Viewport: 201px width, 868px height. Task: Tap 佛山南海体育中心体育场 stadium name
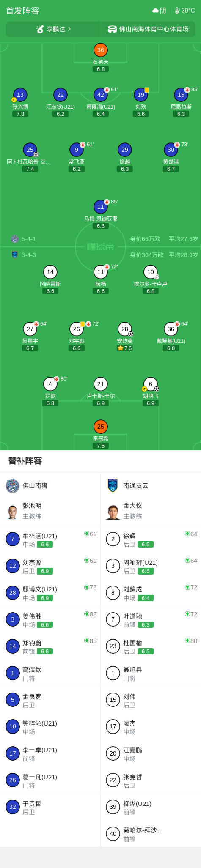pyautogui.click(x=154, y=29)
